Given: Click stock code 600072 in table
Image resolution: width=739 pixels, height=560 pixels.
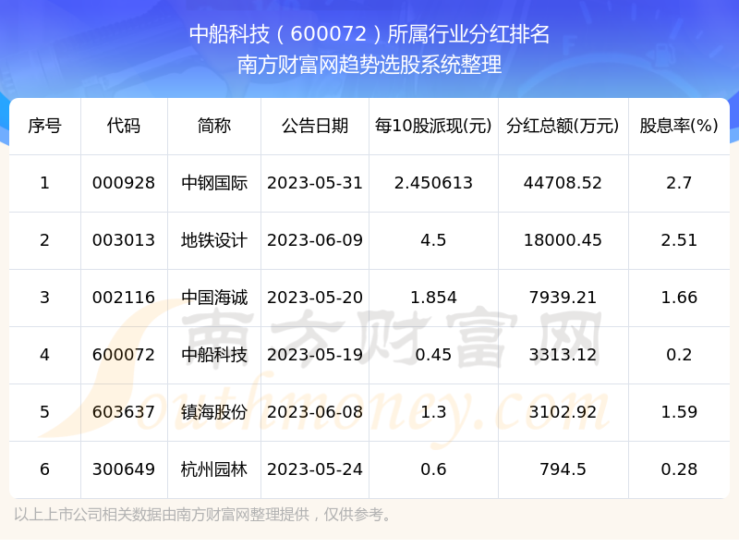Looking at the screenshot, I should [x=124, y=355].
